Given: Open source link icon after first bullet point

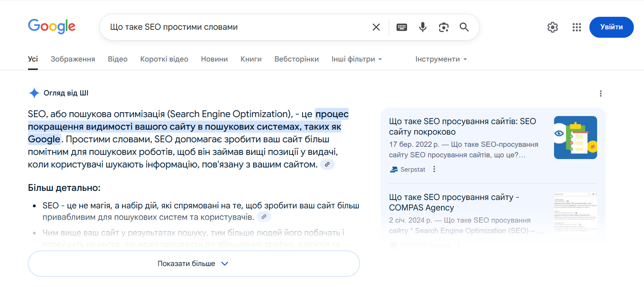Looking at the screenshot, I should pyautogui.click(x=264, y=217).
